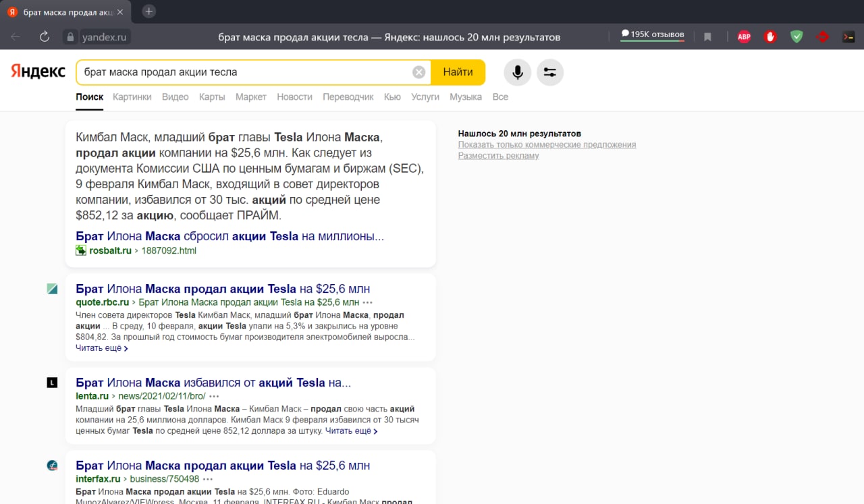Go to the Яндекс logo home page
This screenshot has height=504, width=864.
[38, 72]
